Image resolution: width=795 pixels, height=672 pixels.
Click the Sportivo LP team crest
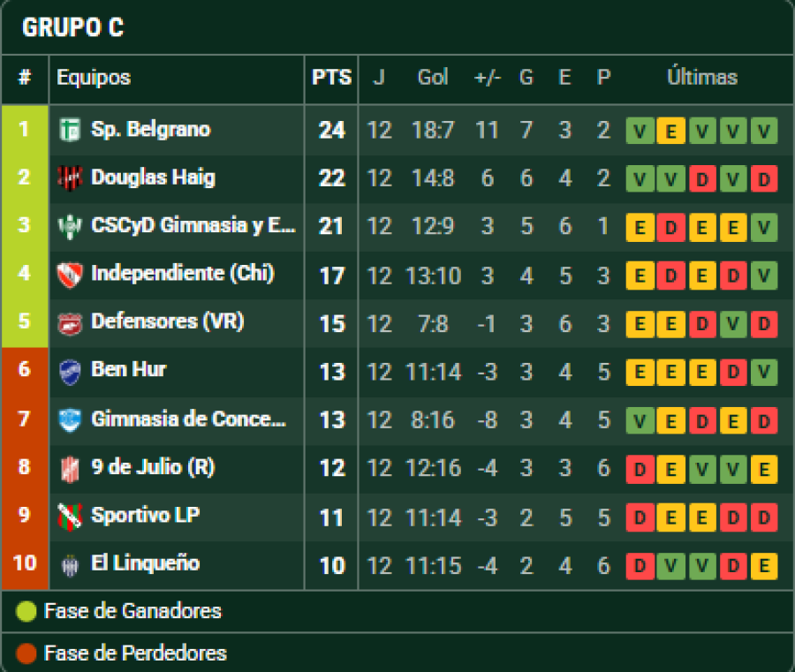click(x=69, y=516)
